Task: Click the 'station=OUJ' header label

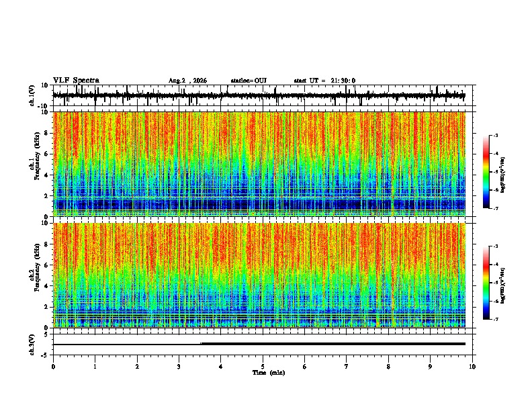Action: (249, 81)
